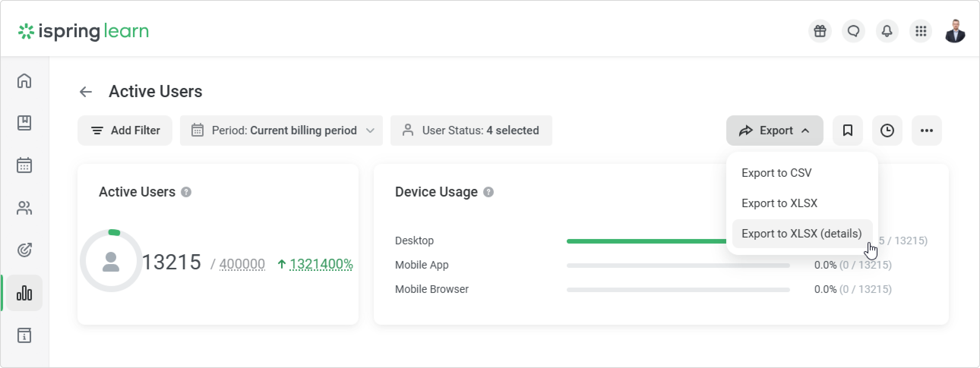Open the gift icon in header
This screenshot has height=368, width=980.
pos(820,31)
